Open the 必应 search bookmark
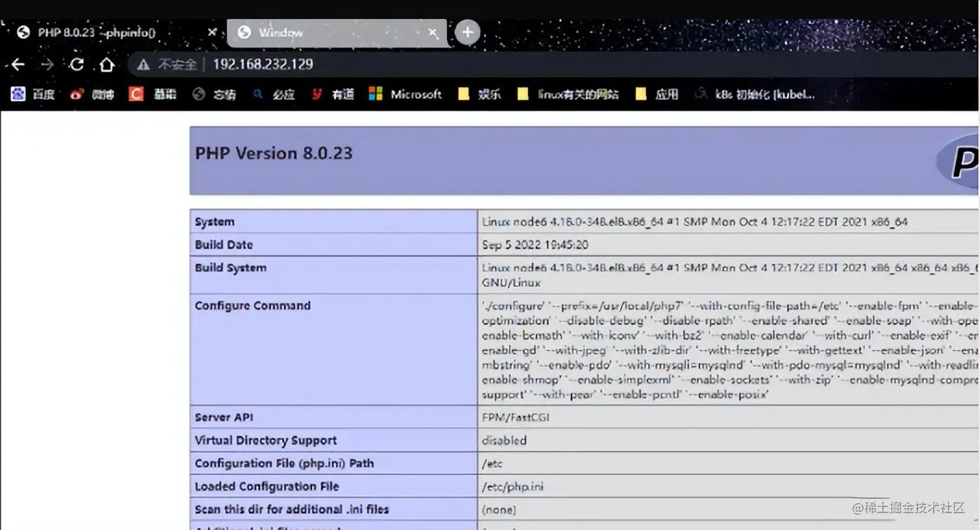Image resolution: width=980 pixels, height=530 pixels. (273, 94)
